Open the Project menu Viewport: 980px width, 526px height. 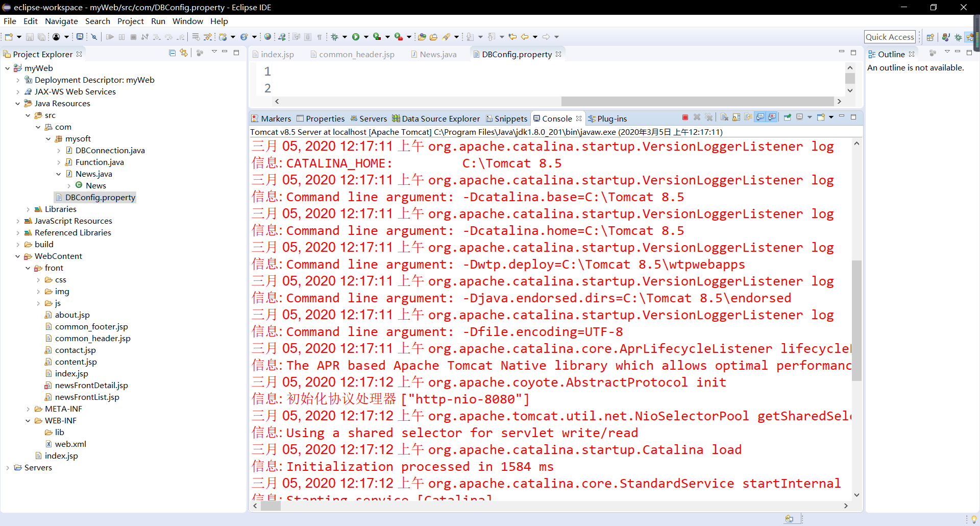tap(130, 21)
